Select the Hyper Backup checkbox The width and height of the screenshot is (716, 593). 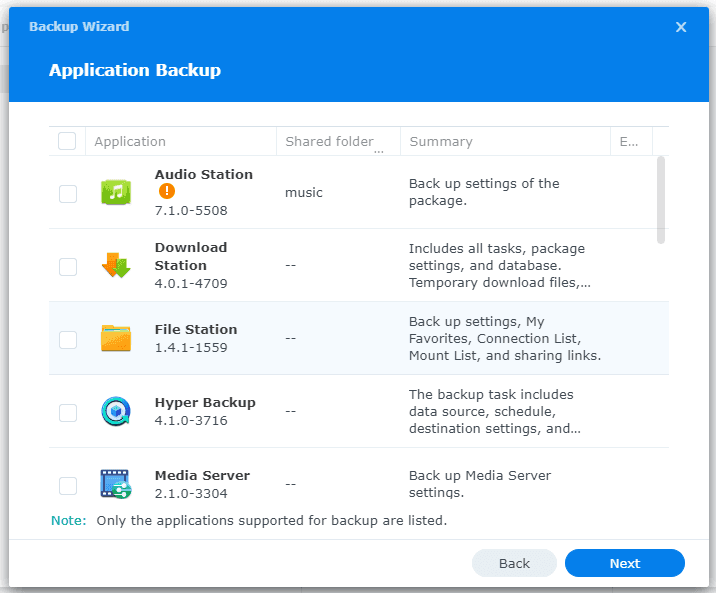(x=68, y=412)
